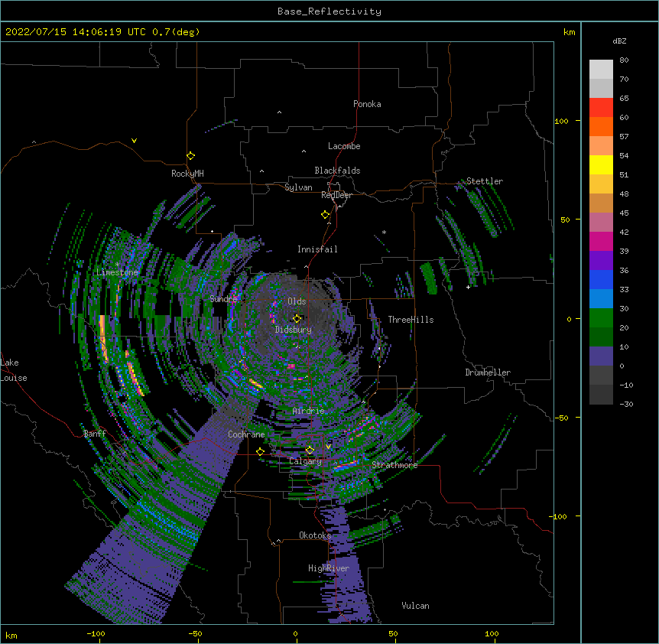This screenshot has width=659, height=644.
Task: Click the dBZ legend heading
Action: 619,41
